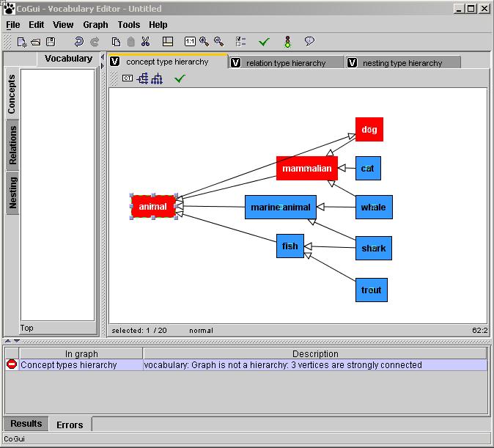Reset zoom with the 1:1 icon

pos(190,42)
